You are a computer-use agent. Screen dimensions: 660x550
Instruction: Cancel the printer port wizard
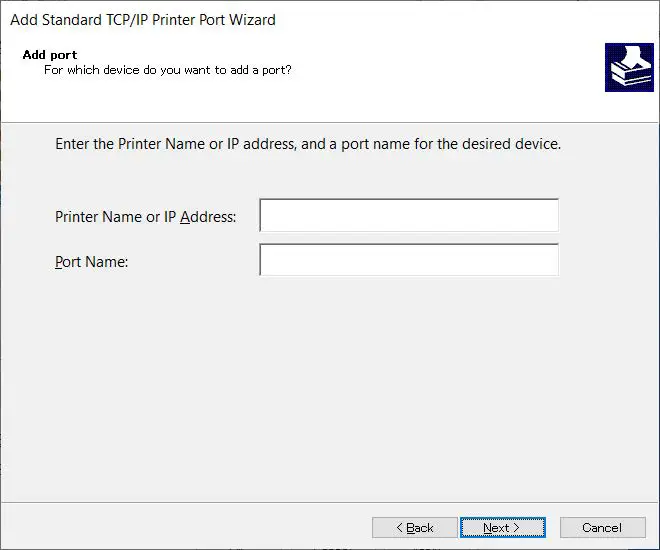tap(602, 527)
